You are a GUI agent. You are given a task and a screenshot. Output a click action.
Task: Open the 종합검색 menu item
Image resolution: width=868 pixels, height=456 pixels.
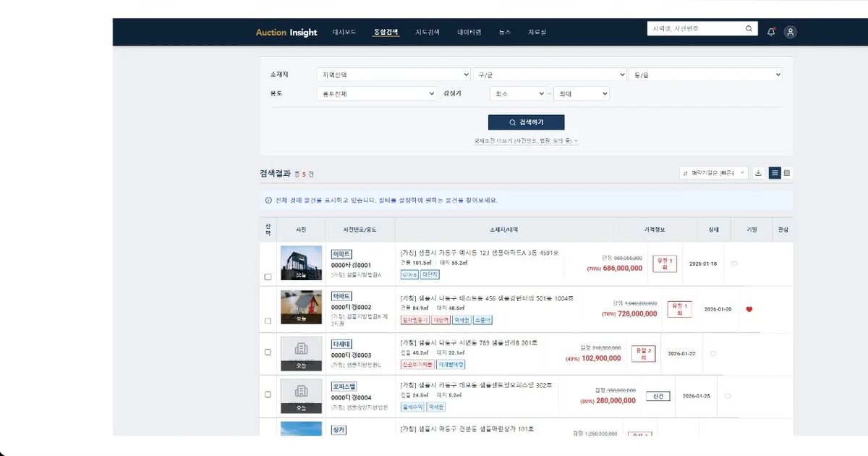tap(386, 33)
